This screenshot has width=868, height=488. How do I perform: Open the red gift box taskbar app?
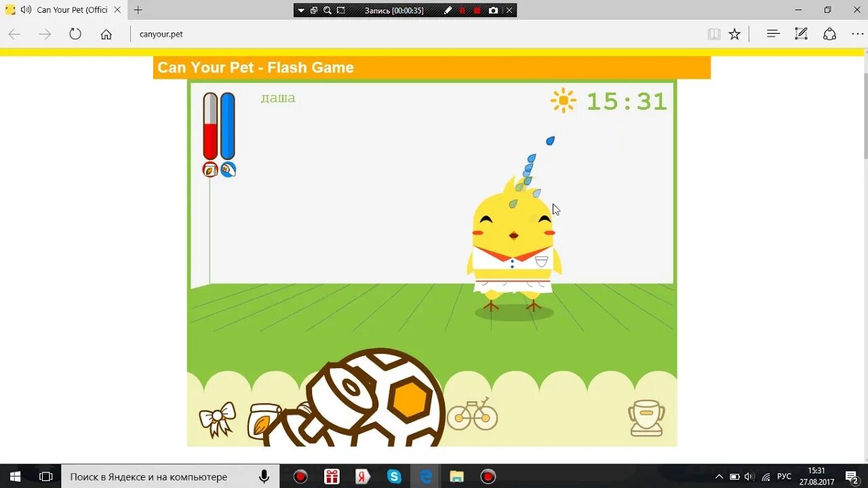tap(332, 476)
